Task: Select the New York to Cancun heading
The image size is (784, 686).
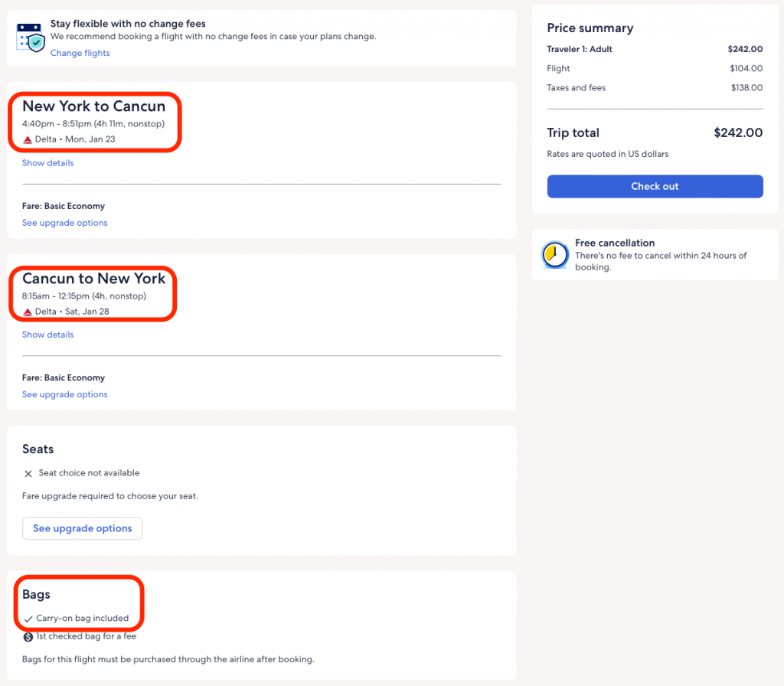Action: [x=93, y=106]
